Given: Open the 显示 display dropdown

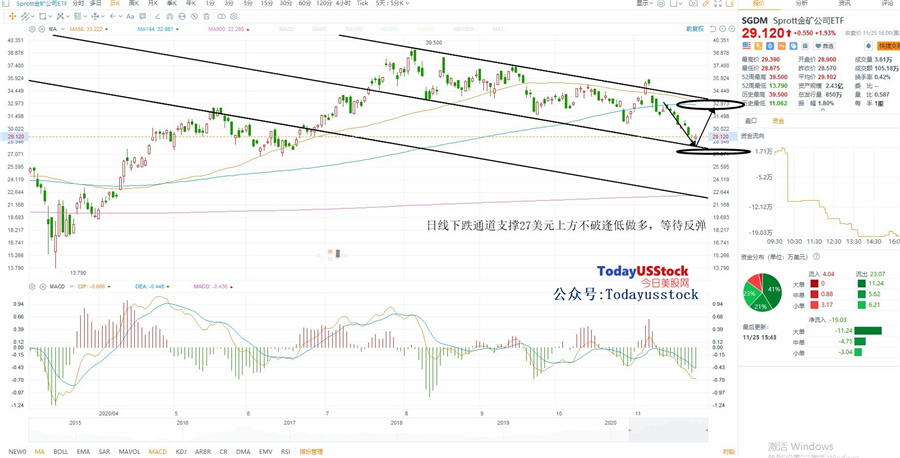Looking at the screenshot, I should (x=645, y=3).
